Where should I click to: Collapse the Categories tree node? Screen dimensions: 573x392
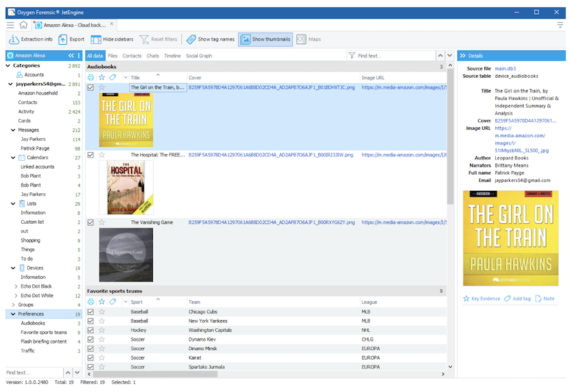(8, 65)
